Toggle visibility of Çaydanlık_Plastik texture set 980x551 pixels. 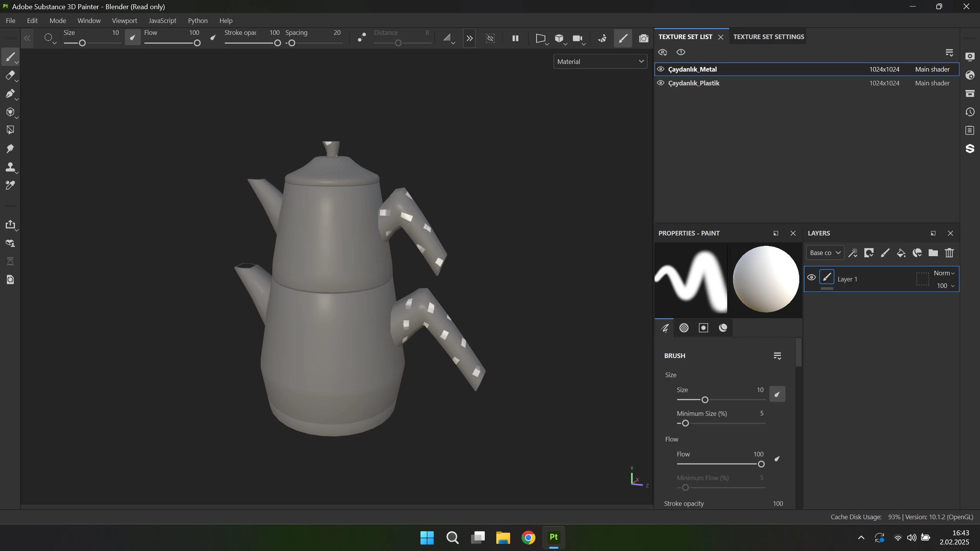[661, 83]
